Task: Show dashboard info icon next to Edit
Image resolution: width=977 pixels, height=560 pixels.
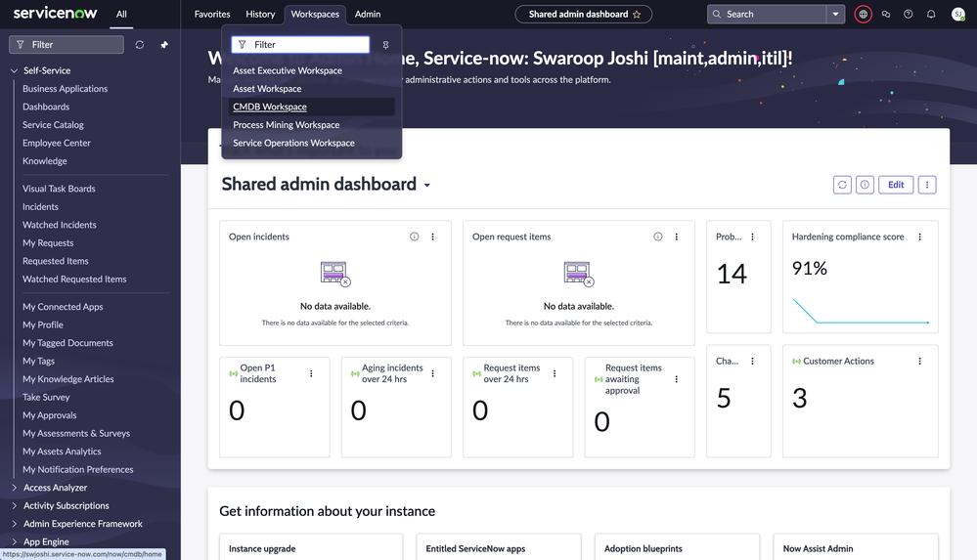Action: tap(865, 185)
